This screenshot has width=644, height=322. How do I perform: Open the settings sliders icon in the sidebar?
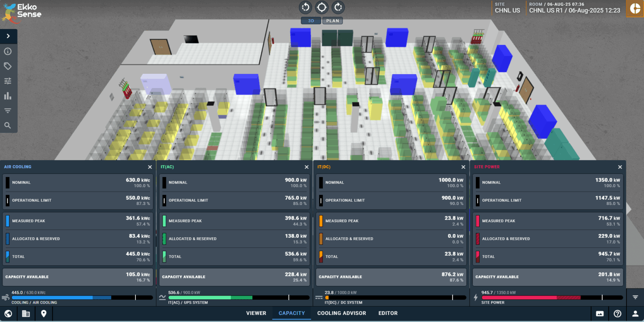8,80
